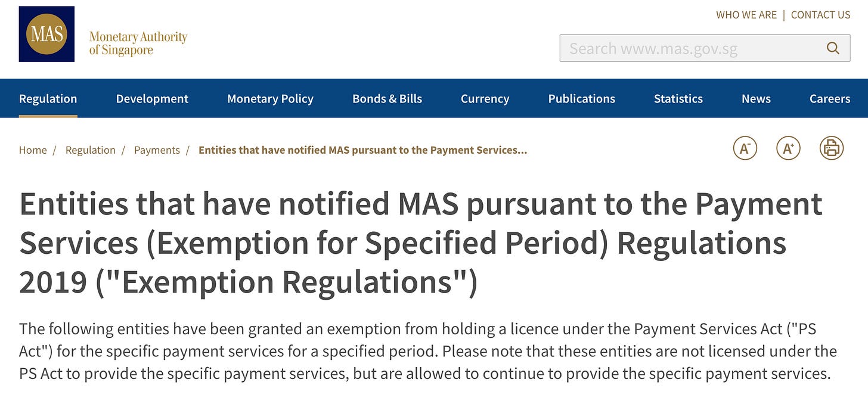Image resolution: width=868 pixels, height=398 pixels.
Task: Decrease font size with A- icon
Action: point(745,148)
